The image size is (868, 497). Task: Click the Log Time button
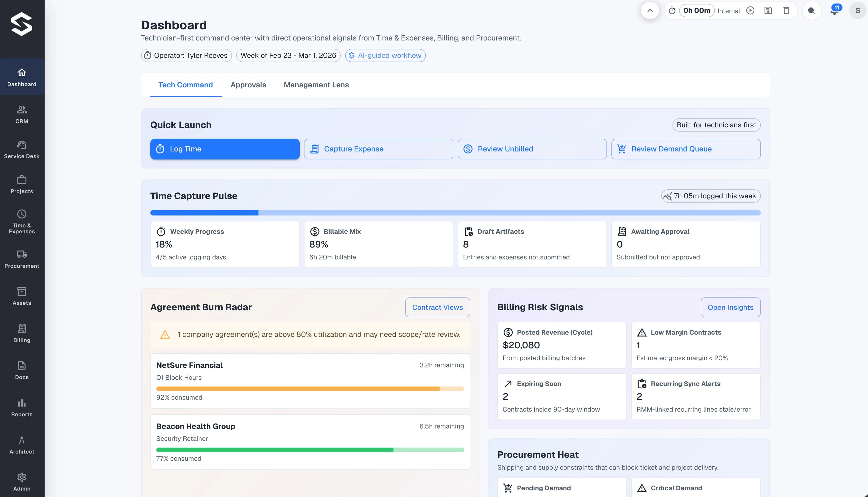coord(225,149)
